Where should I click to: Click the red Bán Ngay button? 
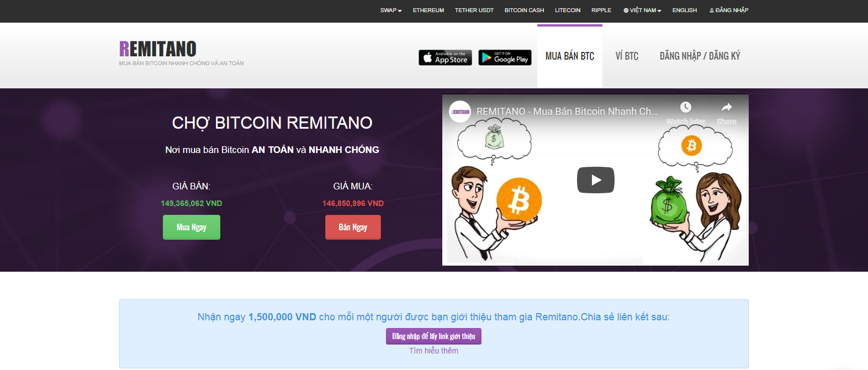(x=353, y=227)
